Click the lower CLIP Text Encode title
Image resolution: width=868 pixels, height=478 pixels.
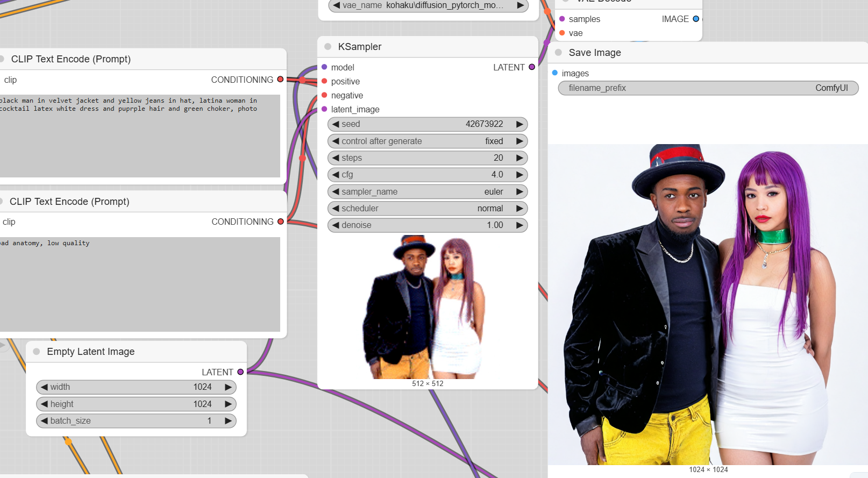[69, 202]
